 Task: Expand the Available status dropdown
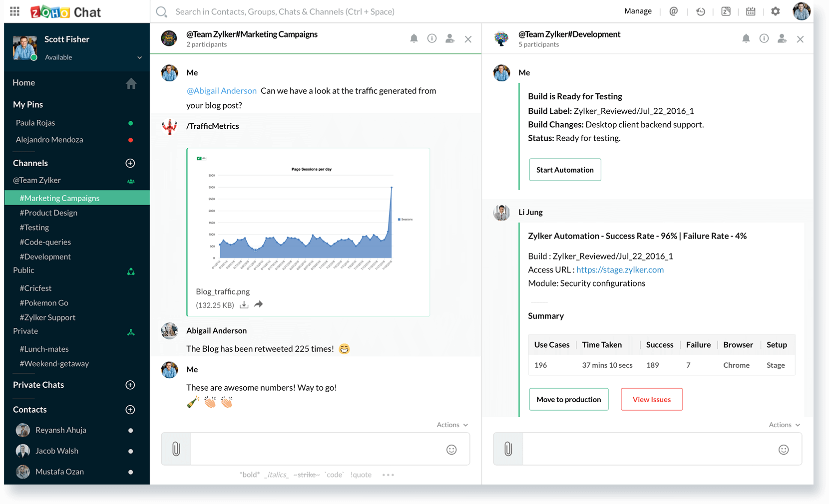click(x=139, y=57)
